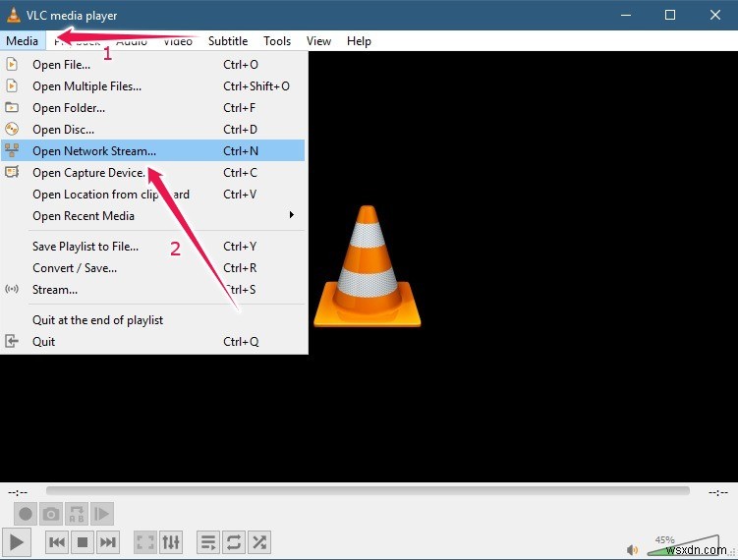Open the Tools menu

[x=277, y=41]
